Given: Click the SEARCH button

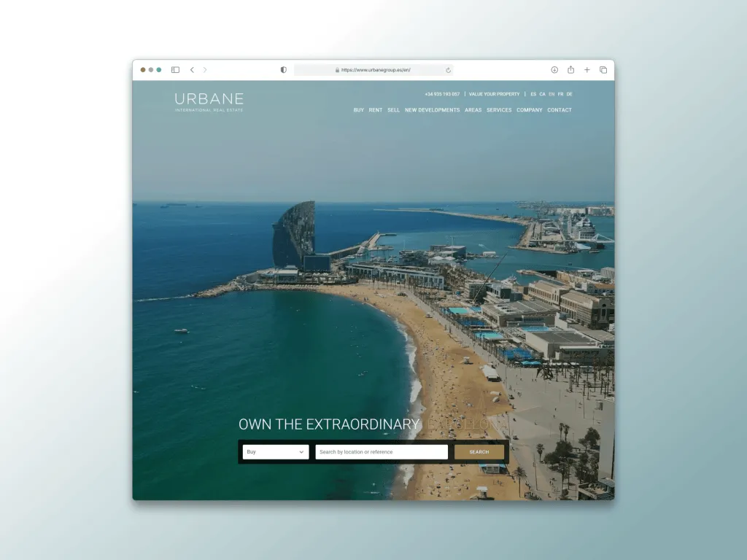Looking at the screenshot, I should click(x=479, y=452).
